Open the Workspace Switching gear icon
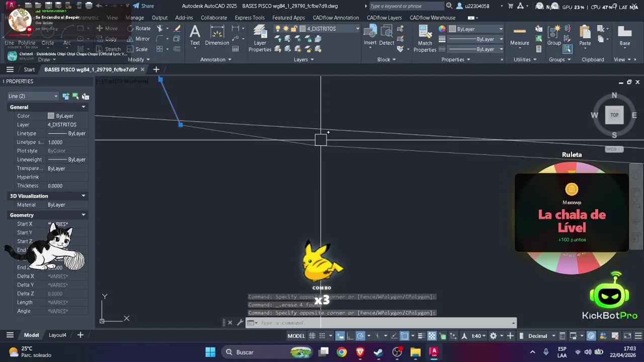 point(493,336)
